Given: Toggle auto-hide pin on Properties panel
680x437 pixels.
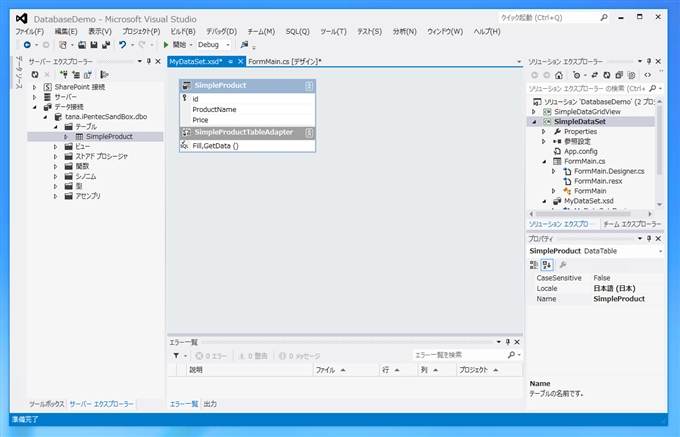Looking at the screenshot, I should click(649, 238).
